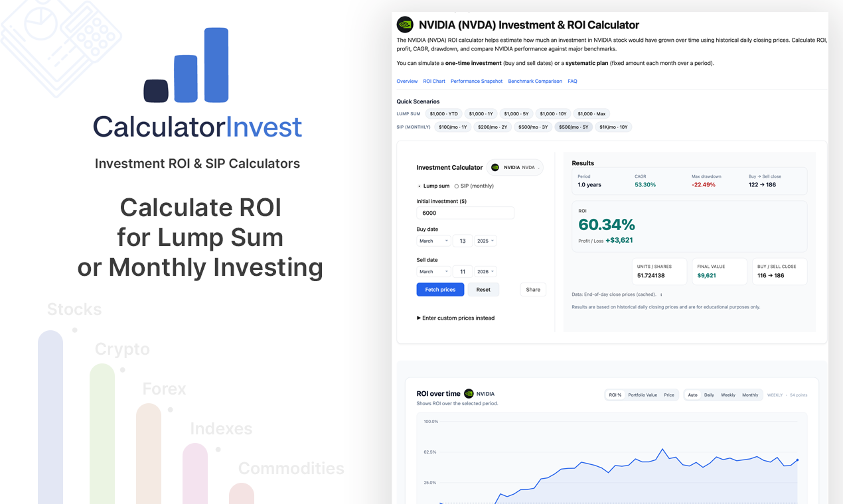
Task: Switch the chart to Price view
Action: pos(669,395)
